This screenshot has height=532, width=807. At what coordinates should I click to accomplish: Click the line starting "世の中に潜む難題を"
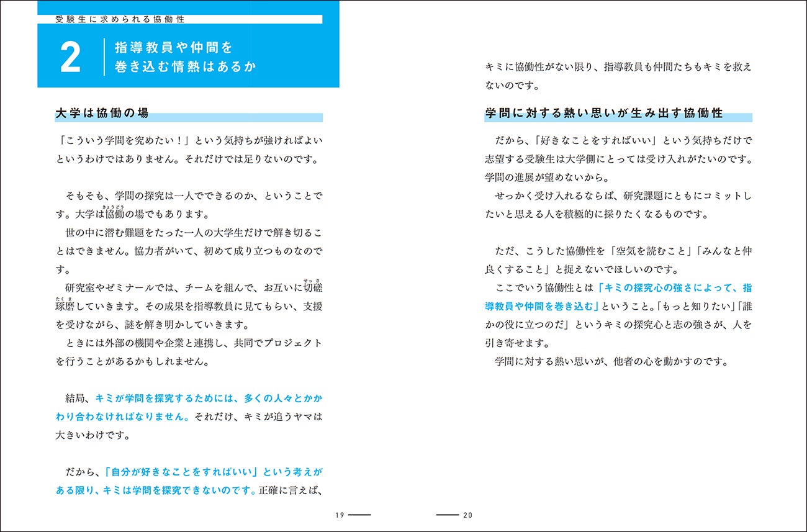[x=194, y=233]
